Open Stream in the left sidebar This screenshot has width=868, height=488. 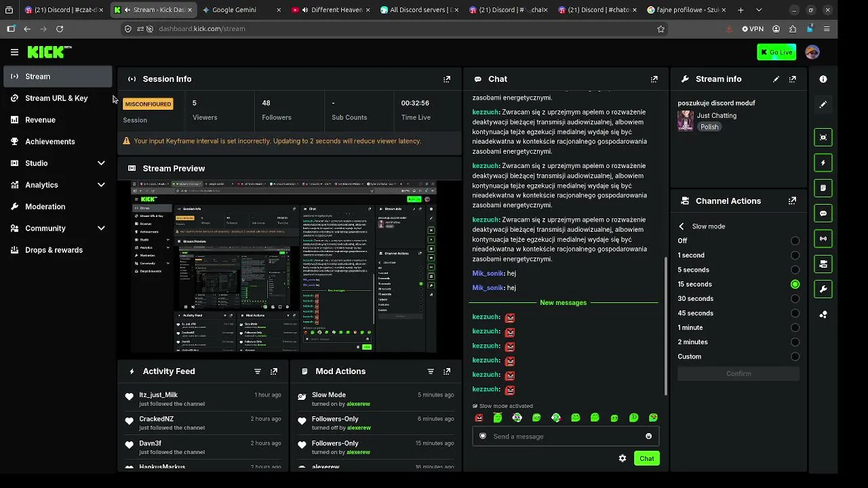point(58,77)
